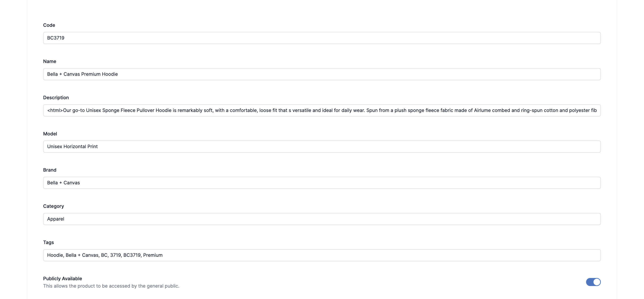Click the Model field label
Screen dimensions: 644x299
50,134
